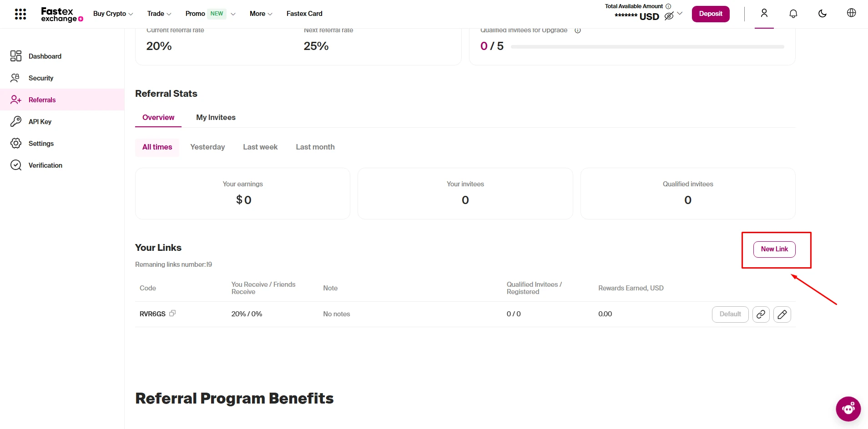
Task: Click the Fastex exchange logo
Action: 62,14
